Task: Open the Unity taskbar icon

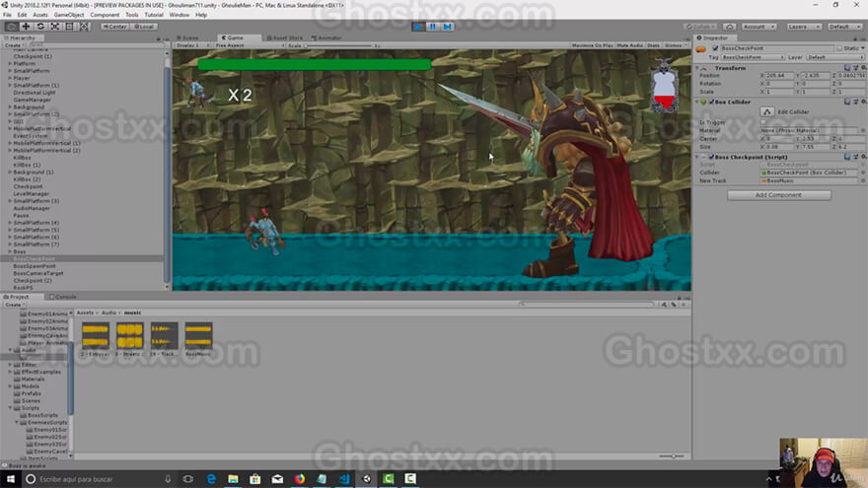Action: (x=366, y=478)
